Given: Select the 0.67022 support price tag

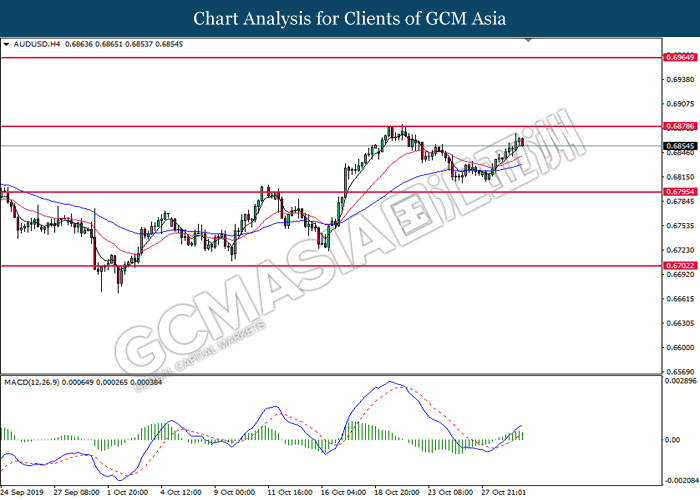Looking at the screenshot, I should 679,265.
